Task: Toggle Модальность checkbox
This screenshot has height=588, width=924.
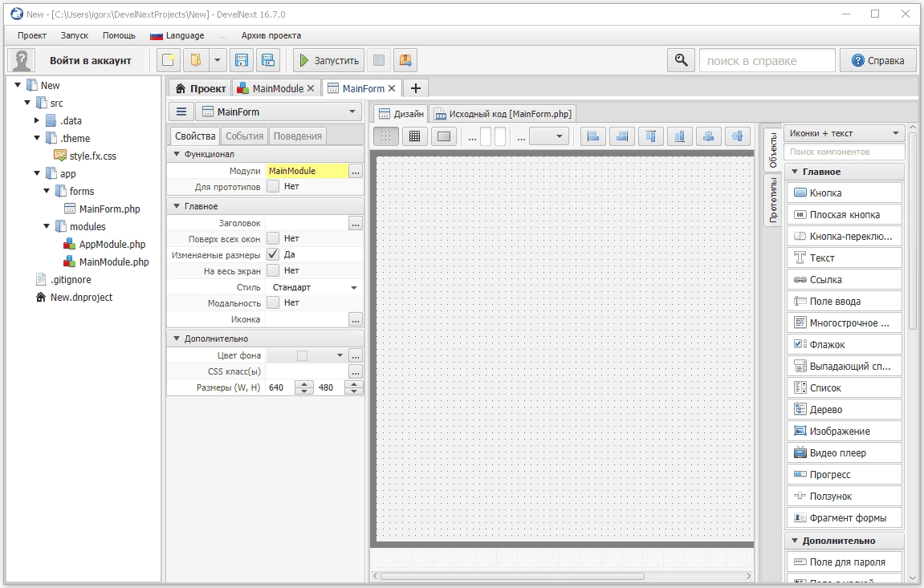Action: tap(273, 302)
